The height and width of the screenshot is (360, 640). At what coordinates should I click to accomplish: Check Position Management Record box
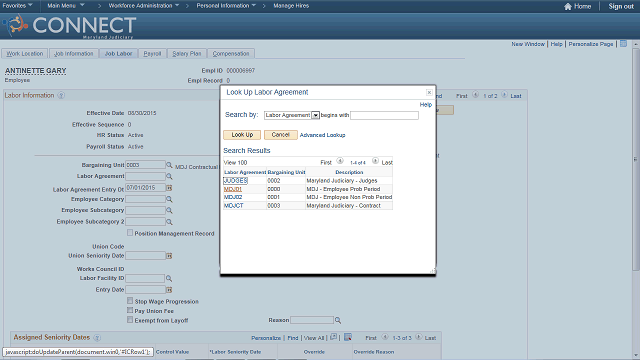point(130,233)
